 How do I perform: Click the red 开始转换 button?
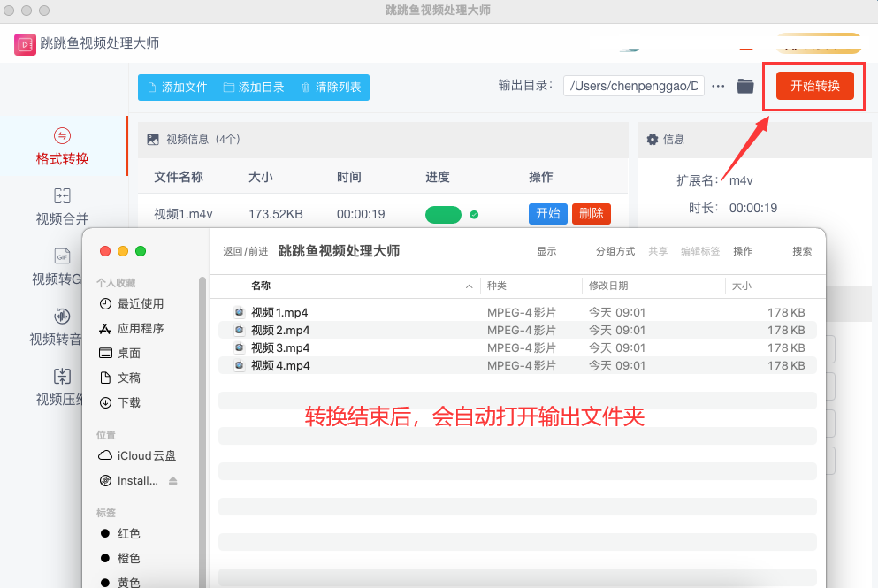tap(814, 86)
